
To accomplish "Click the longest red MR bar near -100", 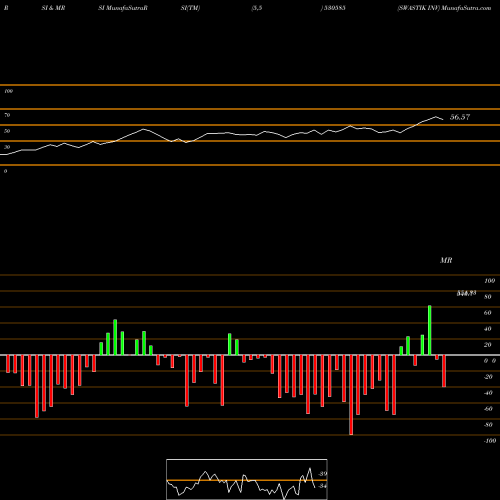I will click(x=351, y=395).
